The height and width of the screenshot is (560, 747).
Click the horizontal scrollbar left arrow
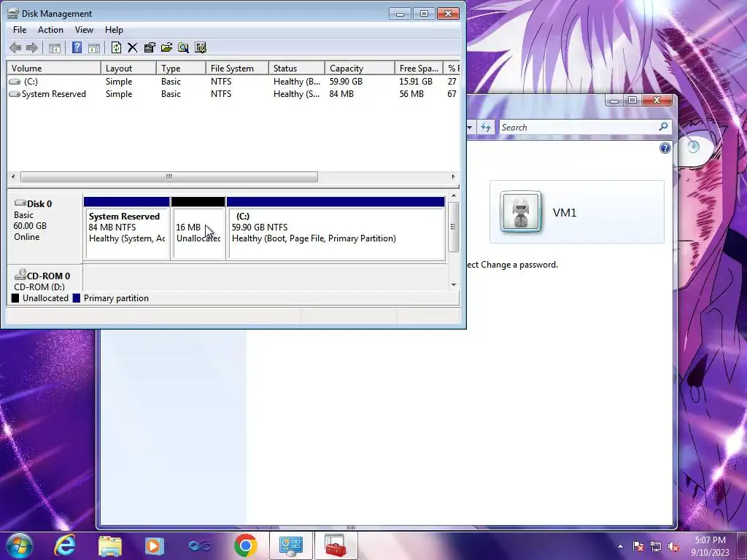click(x=13, y=176)
